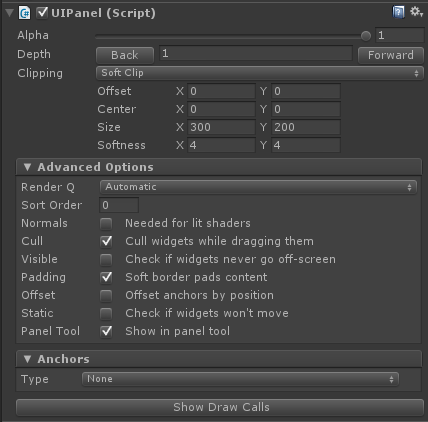Open the Render Q Automatic dropdown
Viewport: 428px width, 422px height.
coord(258,187)
